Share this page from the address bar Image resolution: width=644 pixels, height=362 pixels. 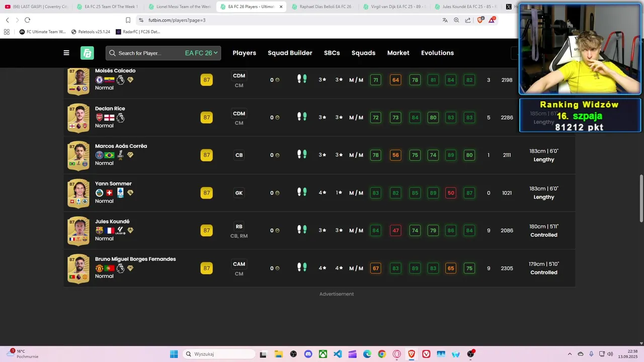[468, 20]
